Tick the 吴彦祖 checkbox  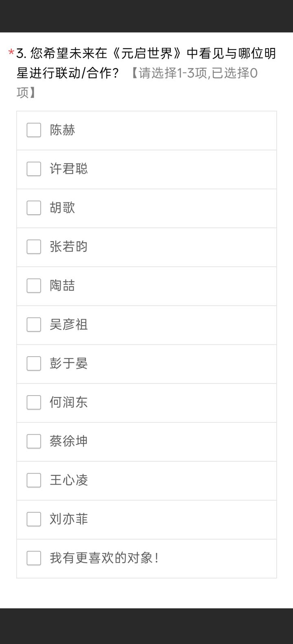(x=34, y=325)
